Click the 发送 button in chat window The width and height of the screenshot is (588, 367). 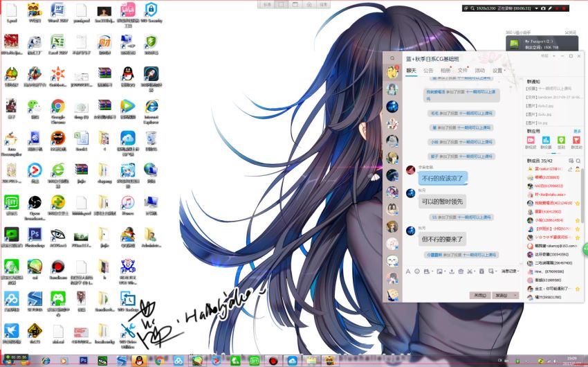click(502, 296)
